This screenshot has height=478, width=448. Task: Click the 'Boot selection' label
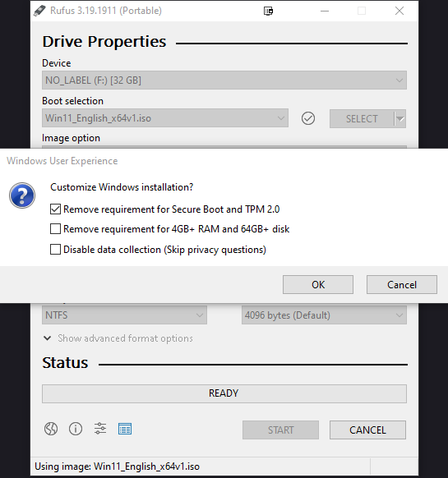click(x=72, y=101)
